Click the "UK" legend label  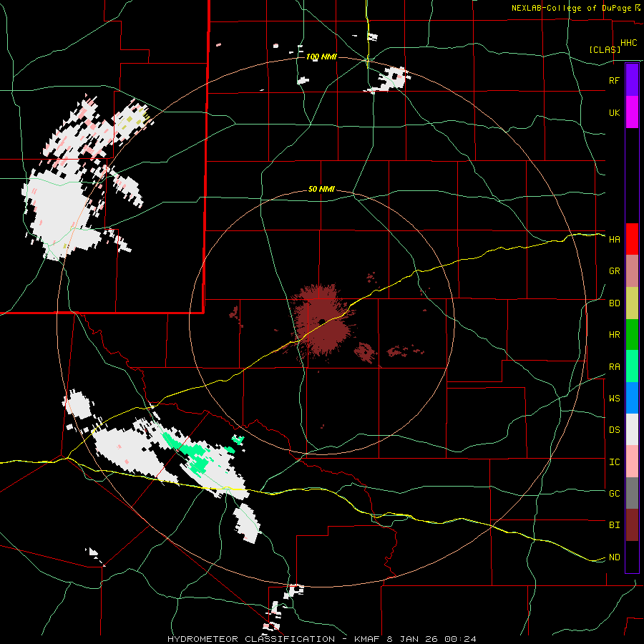(614, 112)
